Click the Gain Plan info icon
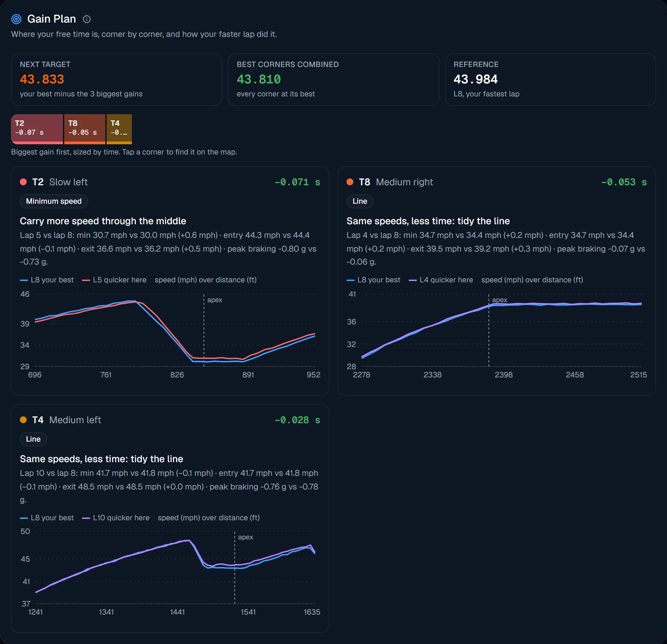The height and width of the screenshot is (644, 667). 87,19
